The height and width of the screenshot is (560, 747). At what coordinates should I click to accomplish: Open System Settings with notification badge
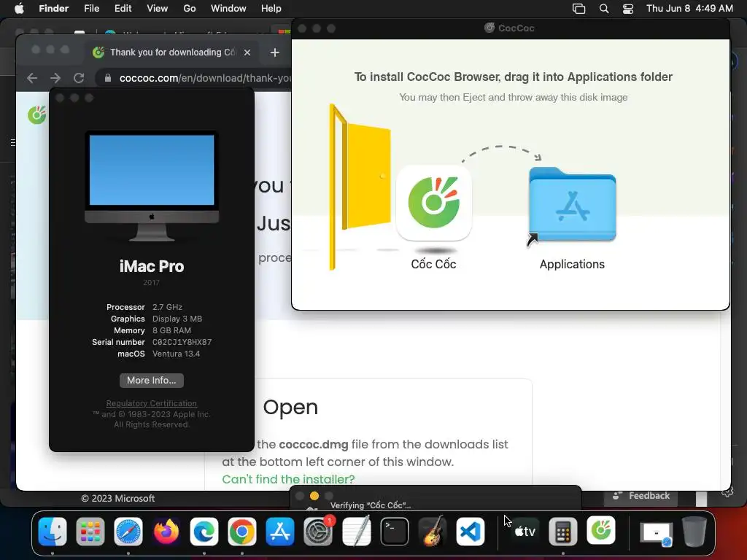318,531
